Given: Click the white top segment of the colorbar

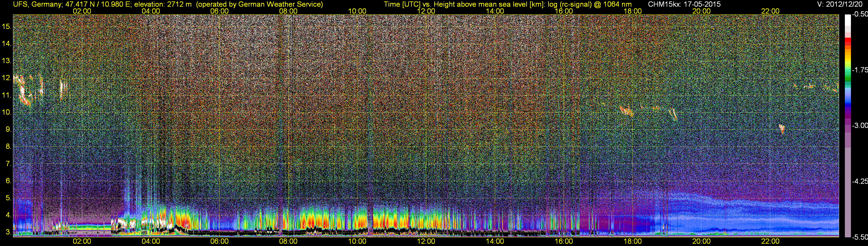Looking at the screenshot, I should (848, 20).
